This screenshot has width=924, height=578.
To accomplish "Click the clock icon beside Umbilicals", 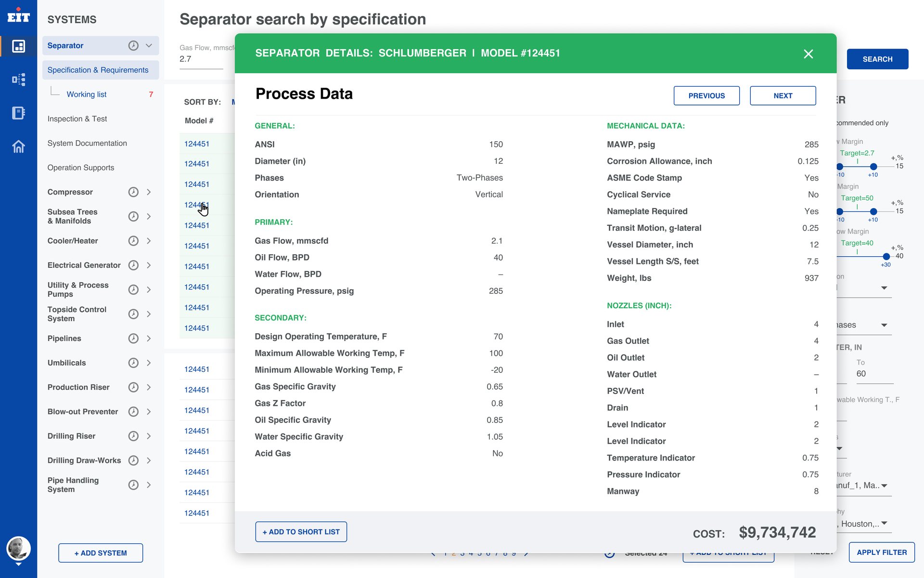I will pos(133,363).
